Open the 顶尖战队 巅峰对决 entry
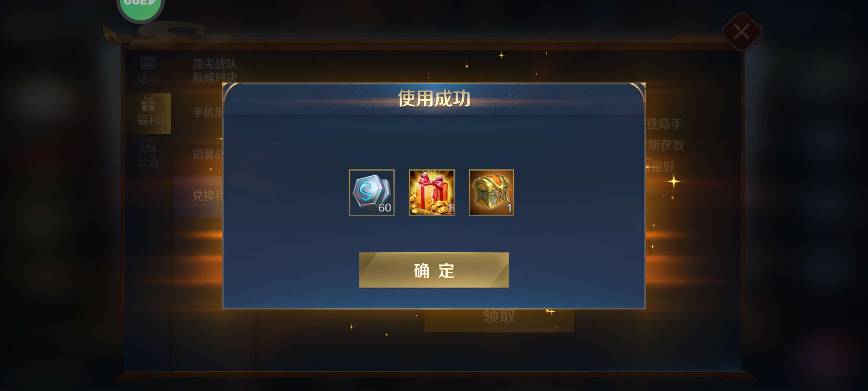This screenshot has width=868, height=391. (x=214, y=71)
